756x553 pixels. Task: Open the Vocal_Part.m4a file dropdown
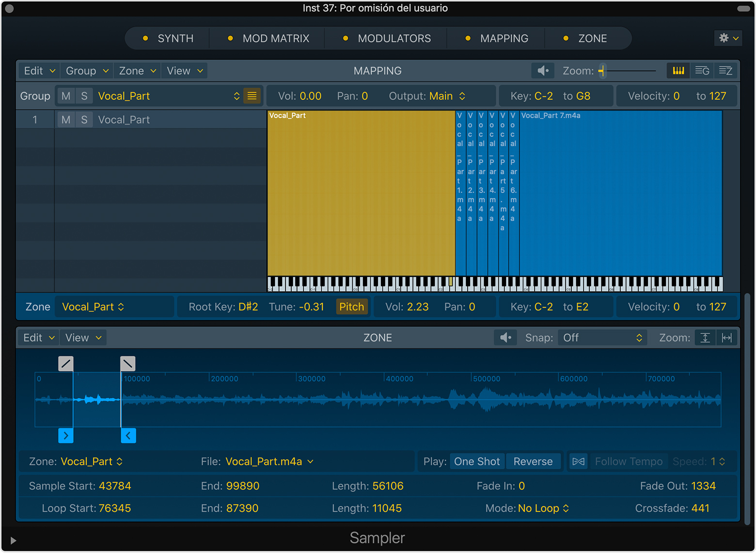pos(269,461)
